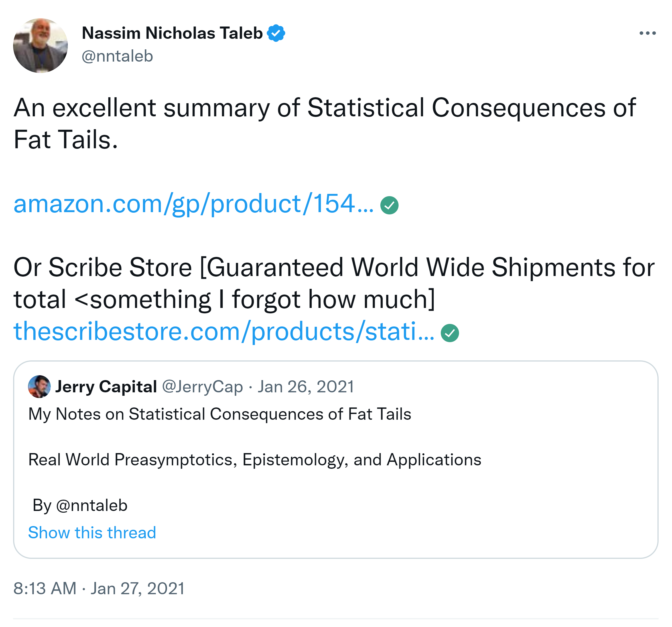Click the Jerry Capital display name
This screenshot has height=627, width=672.
(x=106, y=386)
